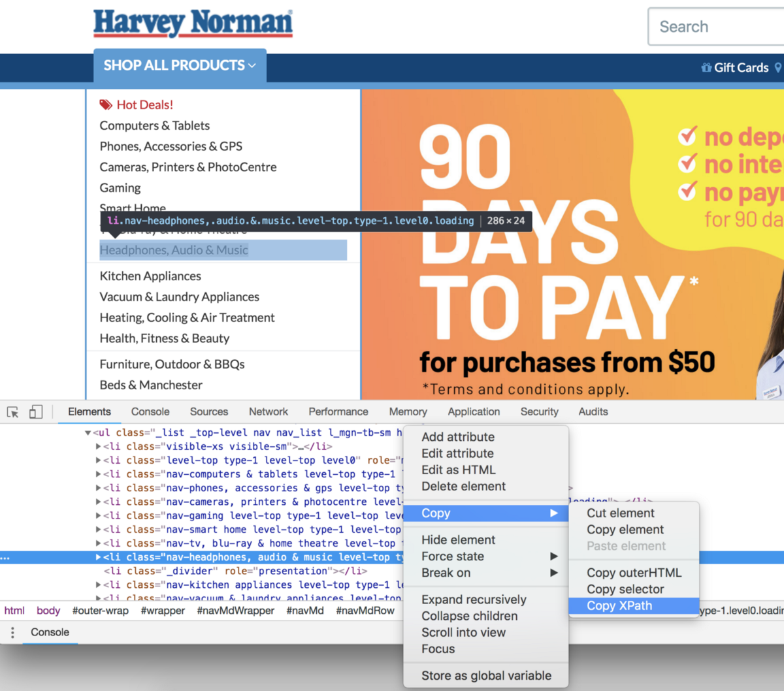Choose Focus in context menu
The height and width of the screenshot is (691, 784).
tap(485, 649)
